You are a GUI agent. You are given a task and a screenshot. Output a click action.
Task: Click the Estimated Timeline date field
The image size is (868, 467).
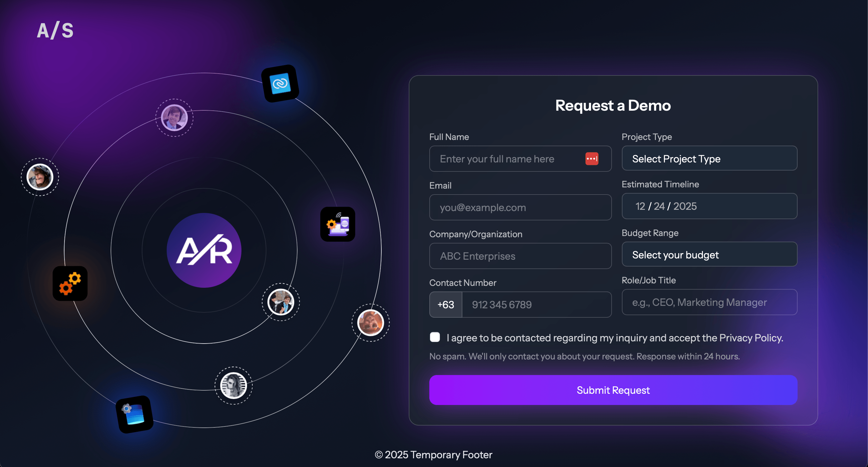pos(709,206)
